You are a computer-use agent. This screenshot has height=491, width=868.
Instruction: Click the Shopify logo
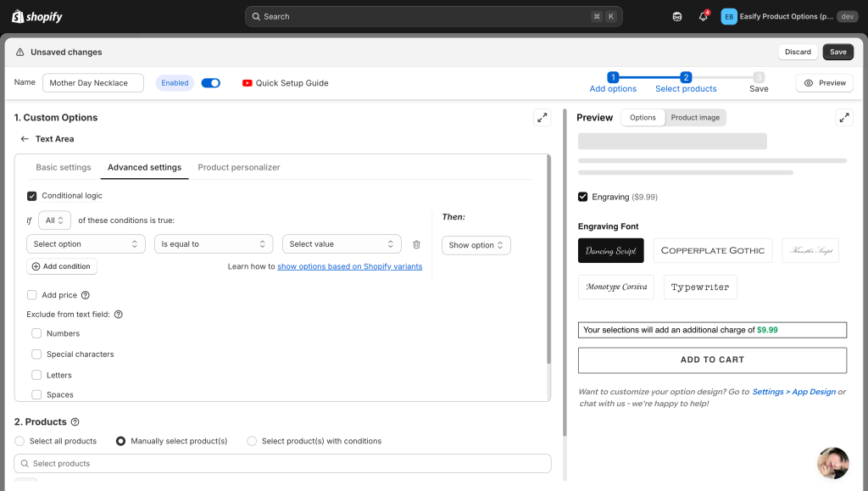[37, 16]
